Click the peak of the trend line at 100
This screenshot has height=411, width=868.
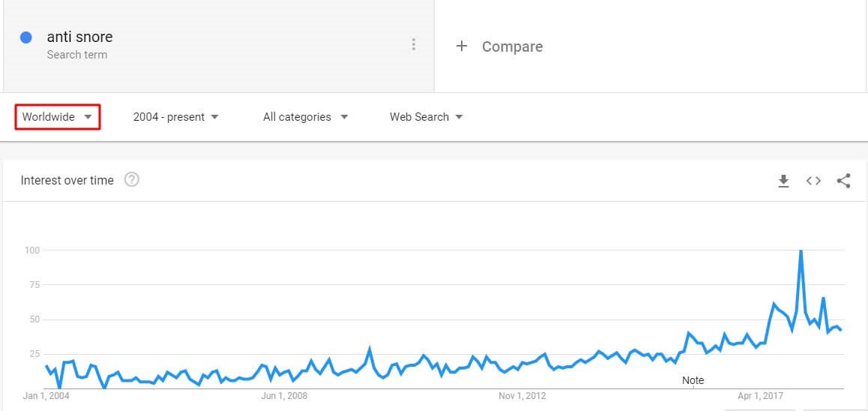801,251
